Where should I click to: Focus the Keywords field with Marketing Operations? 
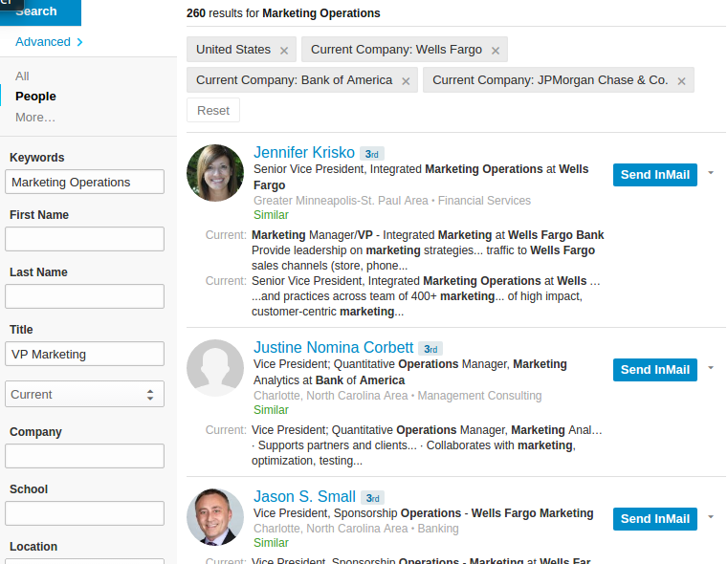click(84, 182)
